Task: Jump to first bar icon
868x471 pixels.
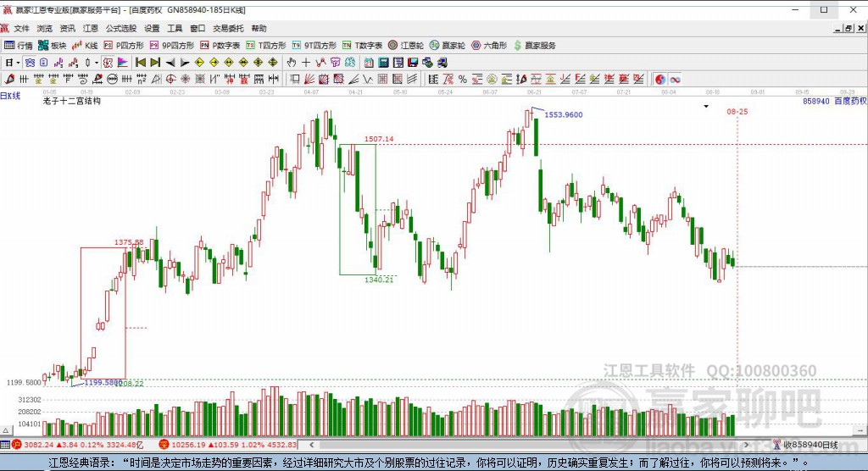Action: click(x=141, y=63)
